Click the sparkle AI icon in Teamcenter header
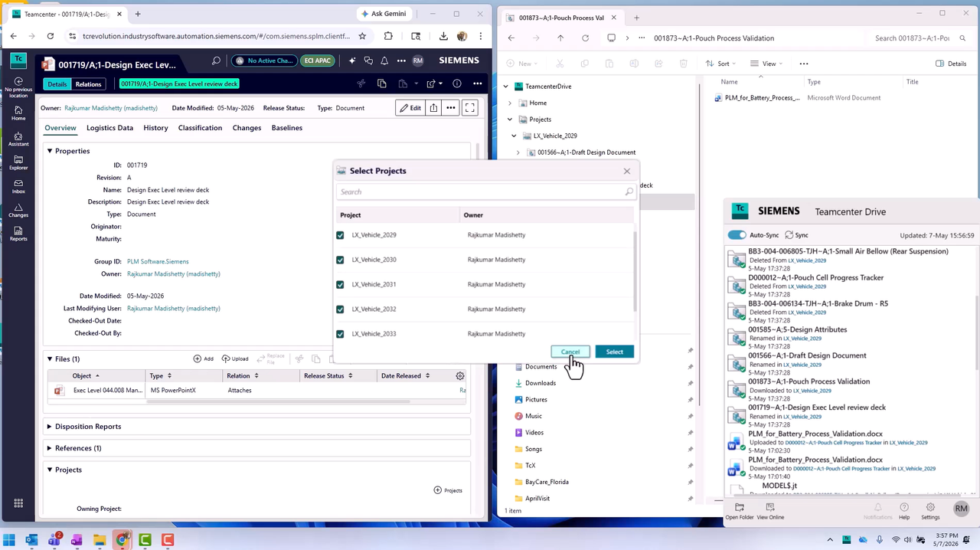 click(x=352, y=61)
